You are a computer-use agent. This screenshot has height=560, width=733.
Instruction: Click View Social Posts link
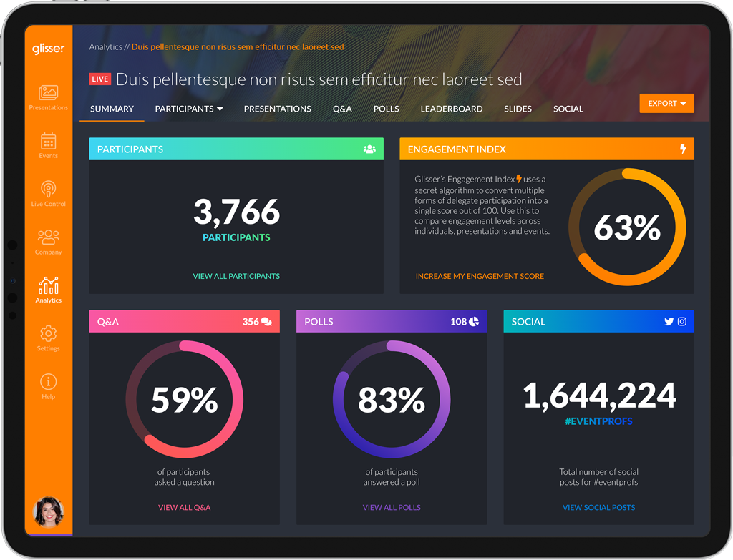pyautogui.click(x=598, y=507)
